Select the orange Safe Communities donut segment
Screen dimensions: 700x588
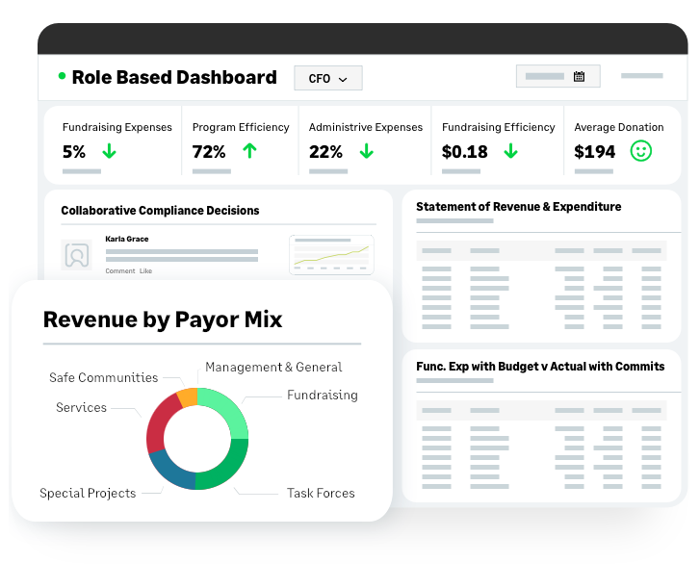point(188,397)
